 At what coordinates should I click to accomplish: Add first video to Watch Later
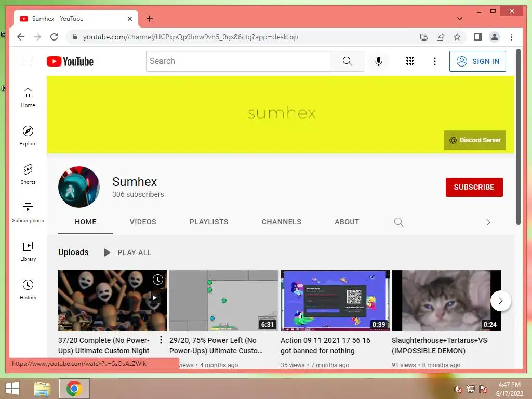click(158, 280)
